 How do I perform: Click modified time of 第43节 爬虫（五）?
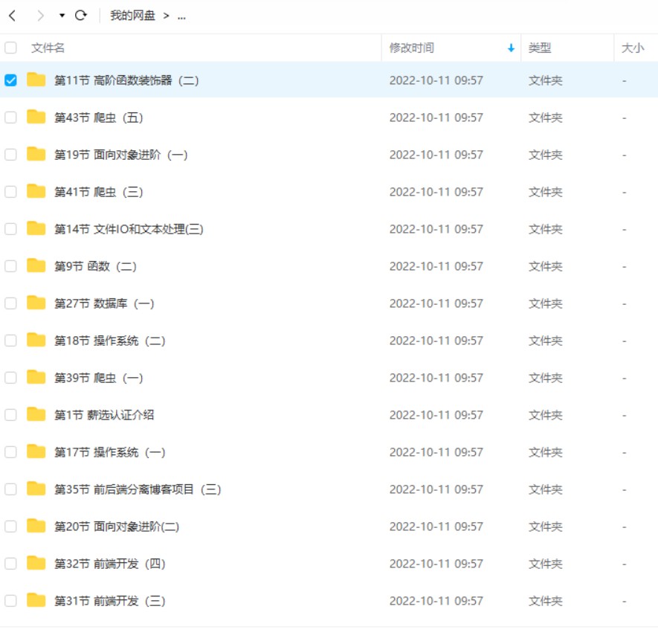(436, 117)
